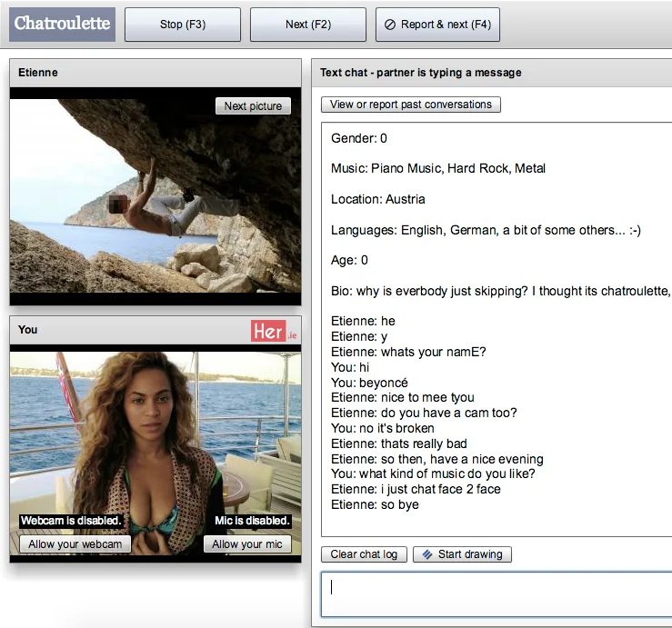Click the 'Text chat - partner is typing' header
Image resolution: width=672 pixels, height=628 pixels.
[x=492, y=73]
